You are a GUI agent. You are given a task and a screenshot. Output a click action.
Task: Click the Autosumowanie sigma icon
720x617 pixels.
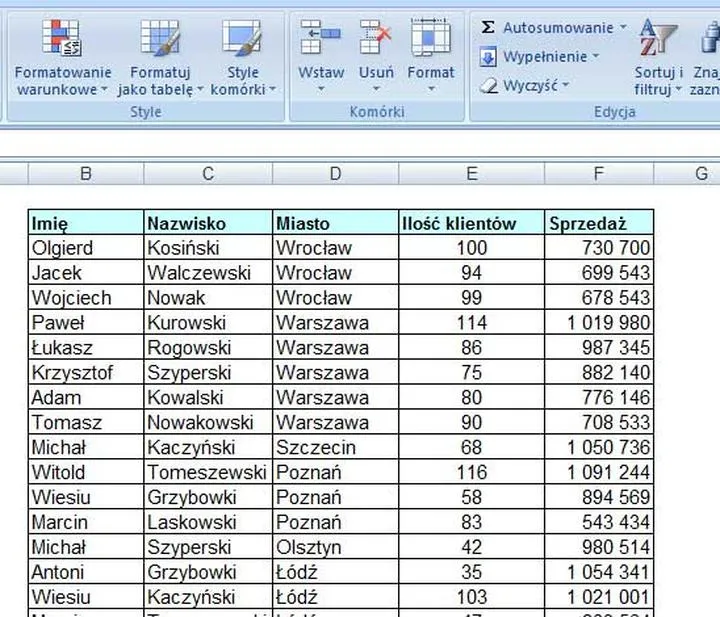[488, 28]
